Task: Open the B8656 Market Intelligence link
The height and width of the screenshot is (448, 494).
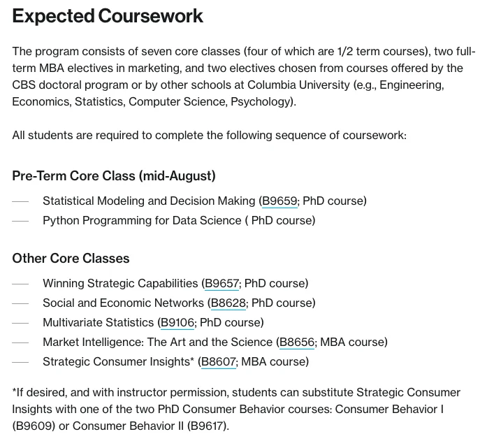Action: tap(297, 342)
